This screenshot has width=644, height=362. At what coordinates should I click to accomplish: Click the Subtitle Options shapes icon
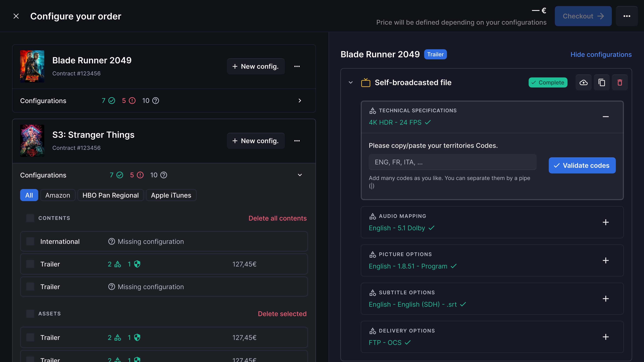pyautogui.click(x=372, y=293)
